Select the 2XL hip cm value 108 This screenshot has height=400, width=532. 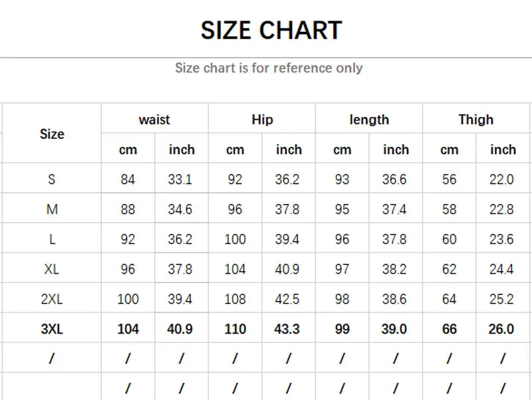point(235,299)
